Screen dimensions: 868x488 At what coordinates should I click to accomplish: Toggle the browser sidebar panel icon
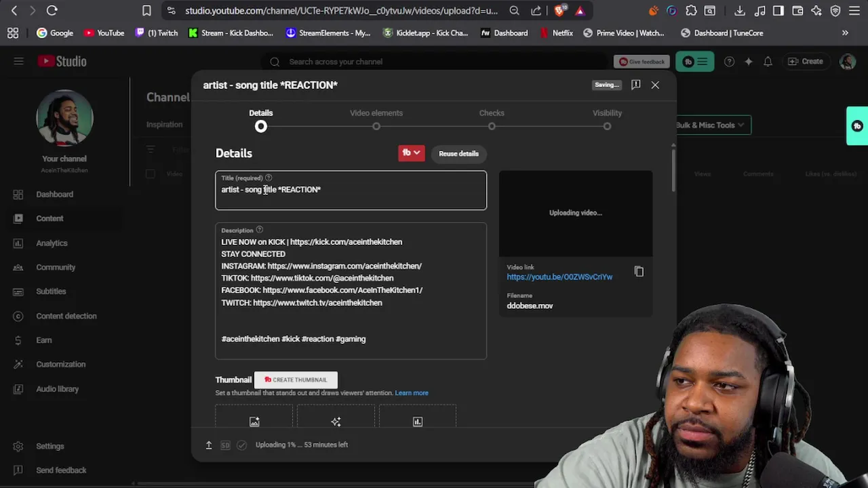click(x=778, y=10)
